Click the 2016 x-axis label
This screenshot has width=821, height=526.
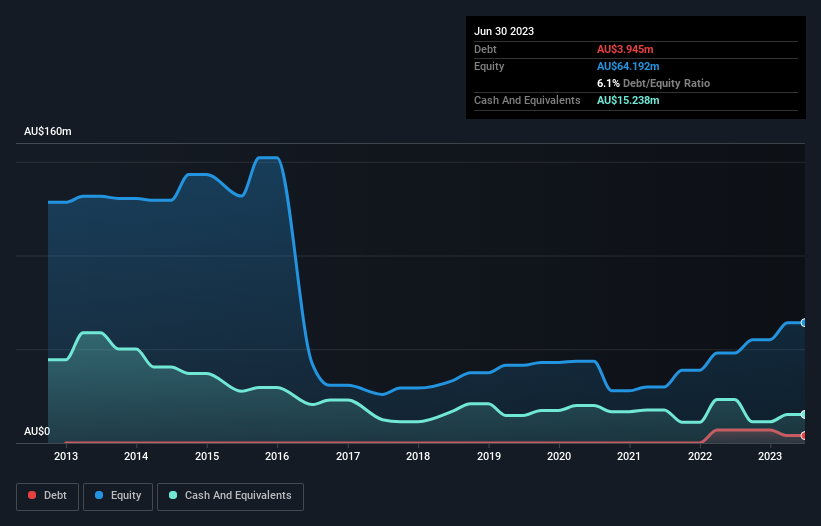pyautogui.click(x=277, y=456)
